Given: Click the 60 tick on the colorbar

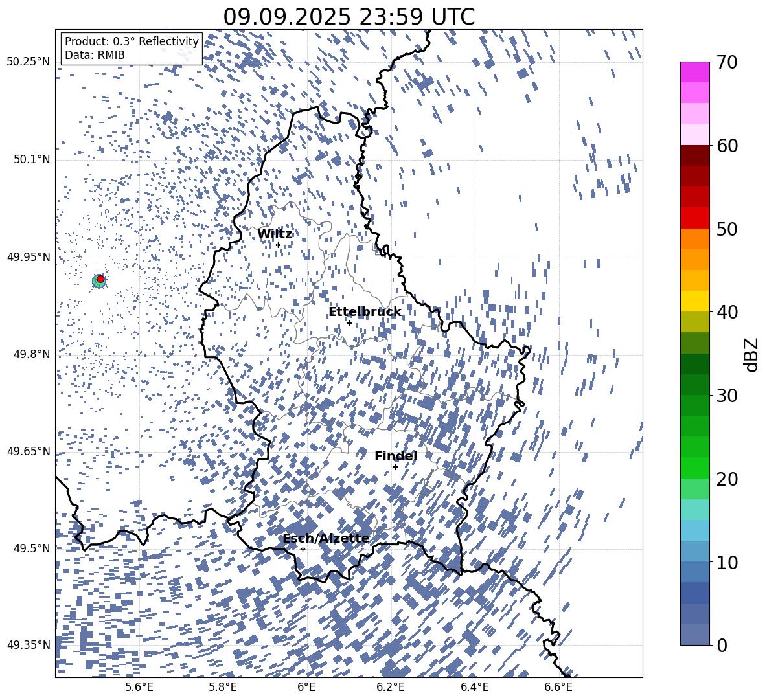Looking at the screenshot, I should click(727, 146).
